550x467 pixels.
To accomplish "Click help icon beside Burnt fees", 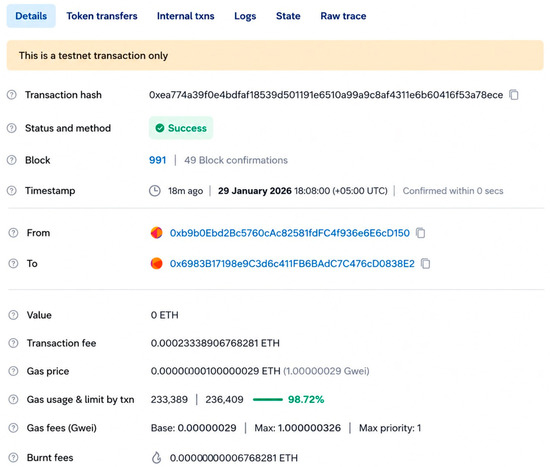I will point(13,458).
